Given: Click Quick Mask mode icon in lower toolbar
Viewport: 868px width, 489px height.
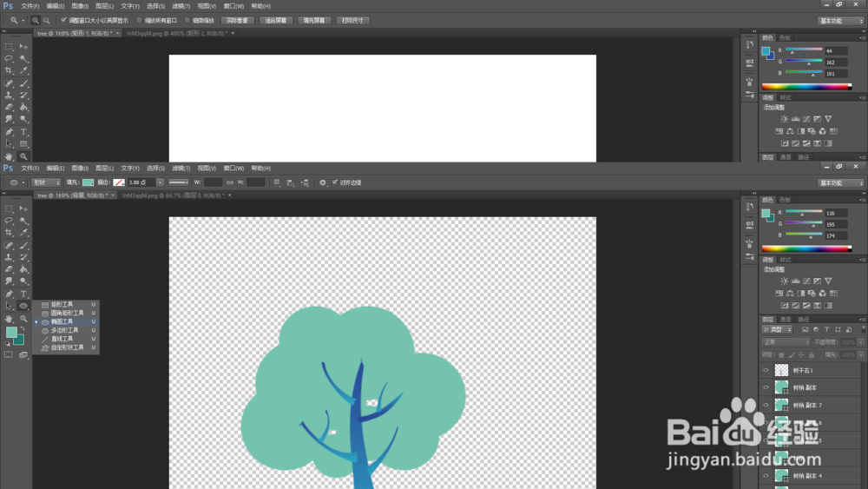Looking at the screenshot, I should (x=9, y=354).
